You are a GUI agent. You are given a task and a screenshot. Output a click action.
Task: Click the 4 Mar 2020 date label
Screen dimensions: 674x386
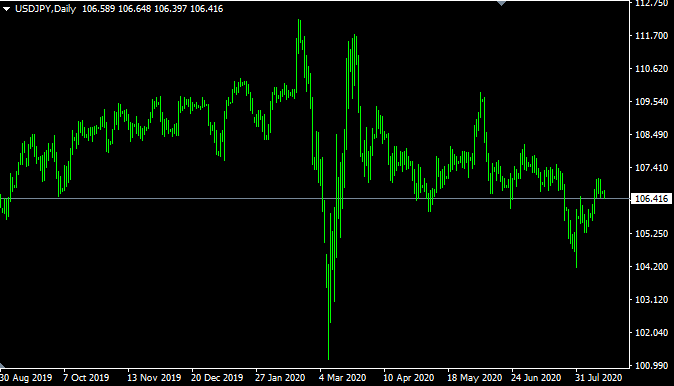pyautogui.click(x=343, y=378)
